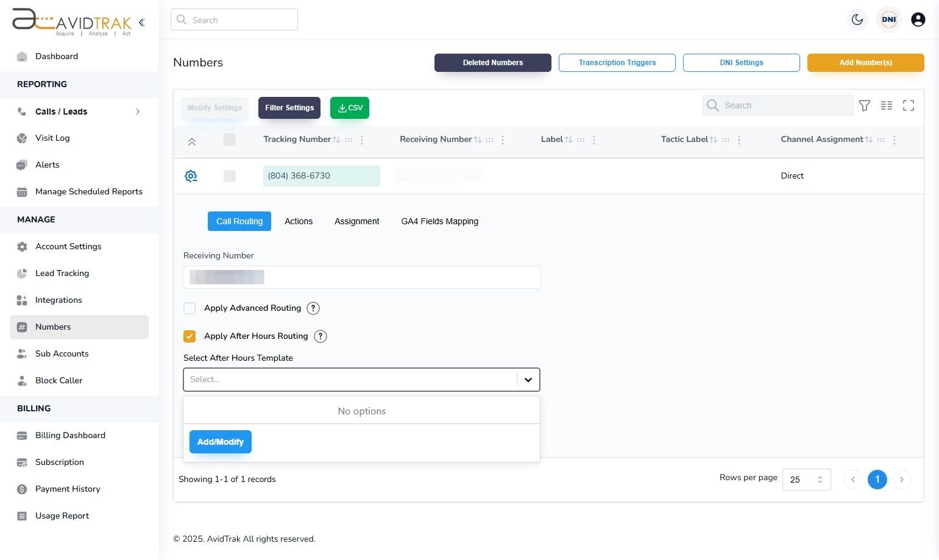Download CSV export
Viewport: 939px width, 560px height.
pyautogui.click(x=350, y=108)
